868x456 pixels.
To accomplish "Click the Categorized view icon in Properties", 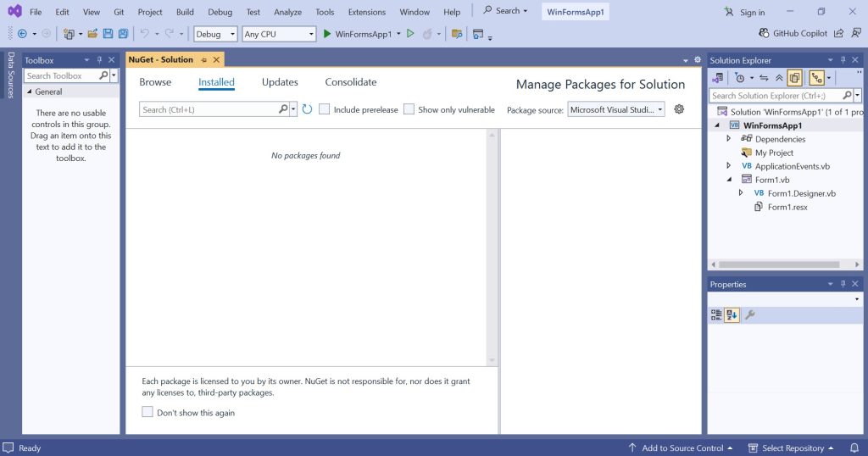I will point(716,315).
